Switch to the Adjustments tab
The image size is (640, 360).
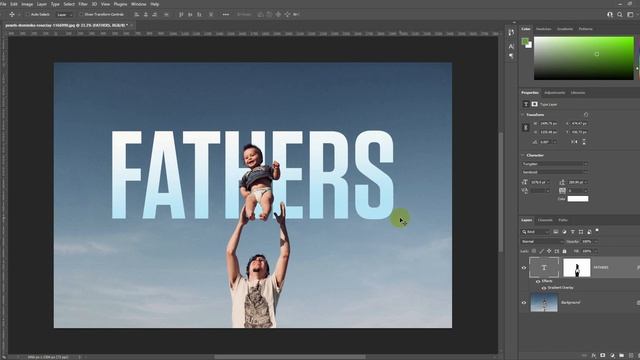point(554,93)
